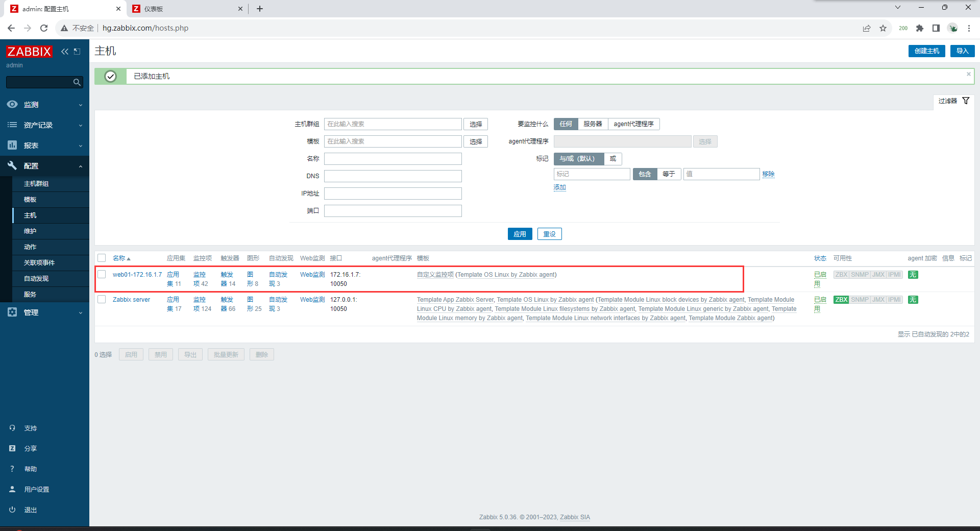Click the 创建主机 button
The height and width of the screenshot is (531, 980).
[x=927, y=51]
